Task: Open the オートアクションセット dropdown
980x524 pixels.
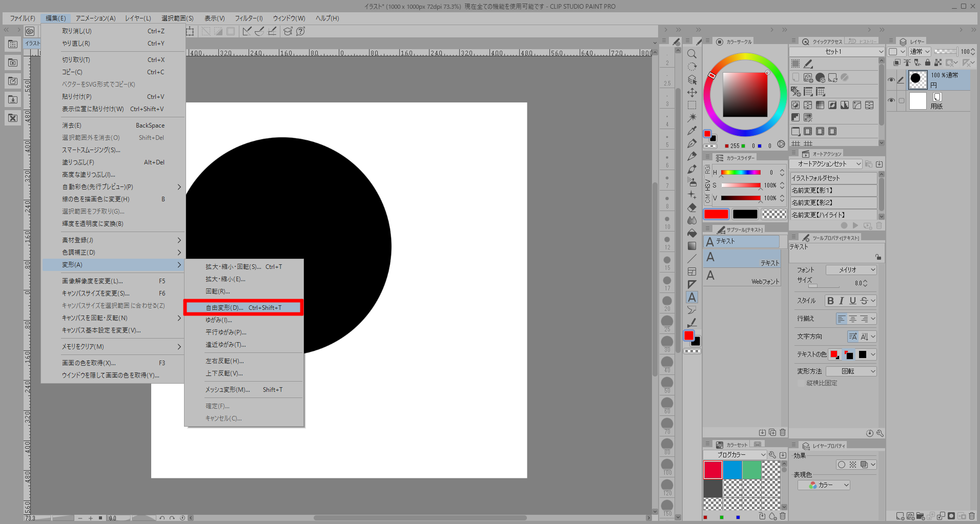Action: point(826,164)
